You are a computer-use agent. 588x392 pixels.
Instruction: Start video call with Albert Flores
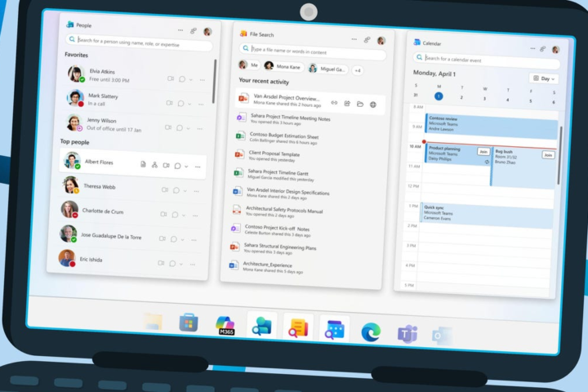(166, 165)
